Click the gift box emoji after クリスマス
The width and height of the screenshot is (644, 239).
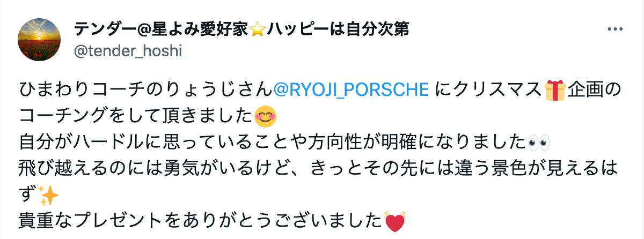pos(555,89)
